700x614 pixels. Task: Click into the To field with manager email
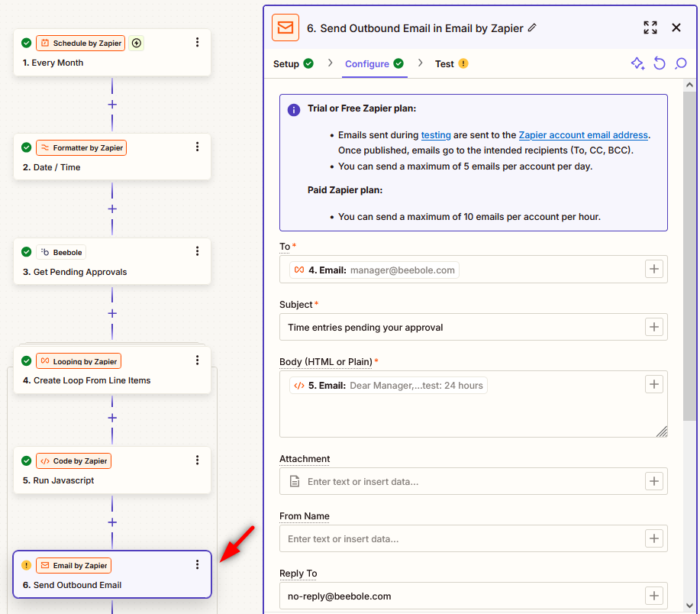coord(473,269)
